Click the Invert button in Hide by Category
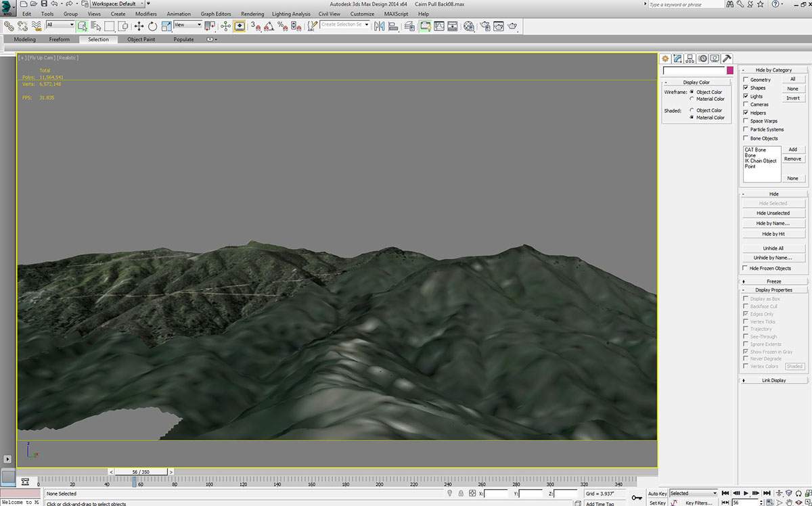Image resolution: width=812 pixels, height=506 pixels. [x=792, y=98]
